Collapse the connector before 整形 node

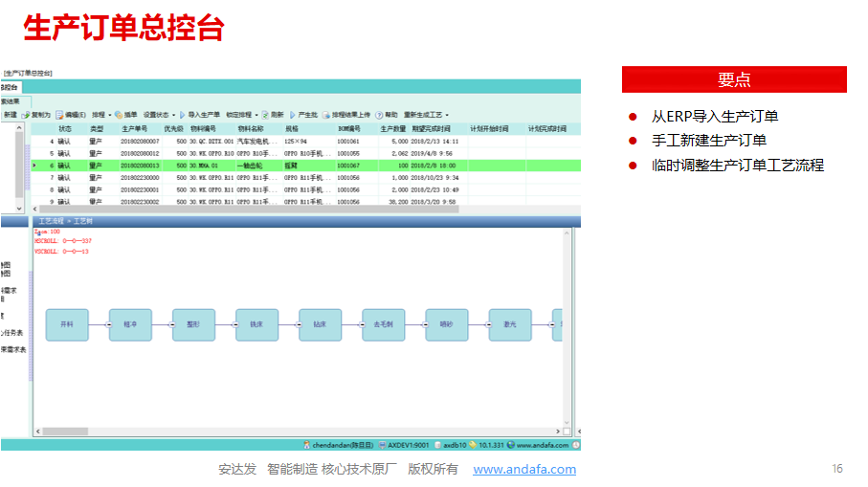pos(172,325)
